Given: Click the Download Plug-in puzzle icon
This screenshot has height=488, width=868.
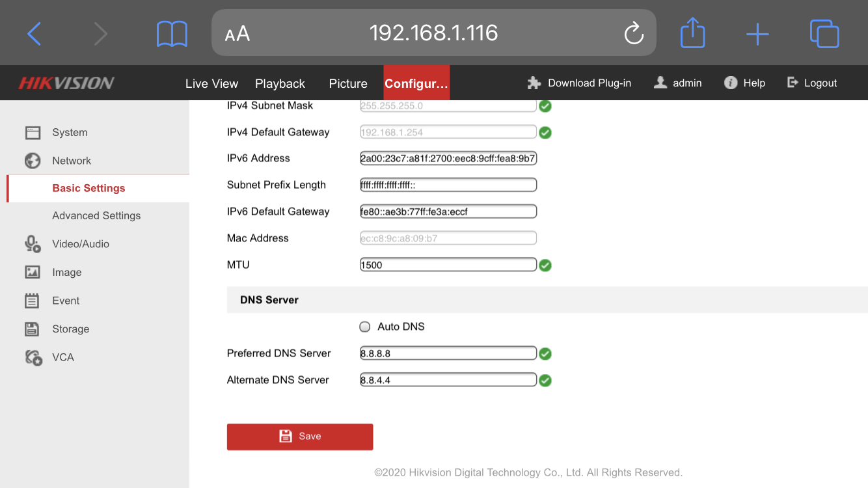Looking at the screenshot, I should click(x=534, y=83).
